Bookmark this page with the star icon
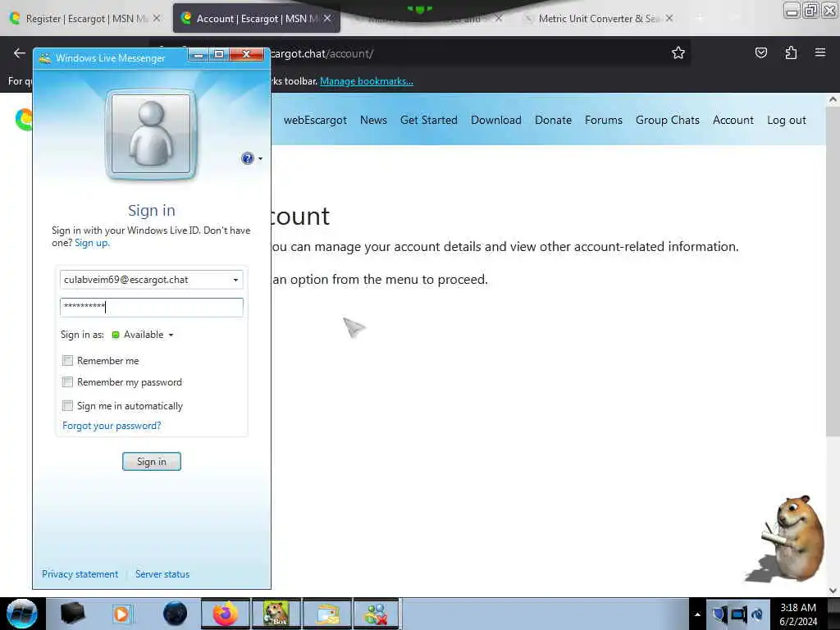This screenshot has width=840, height=630. [678, 52]
